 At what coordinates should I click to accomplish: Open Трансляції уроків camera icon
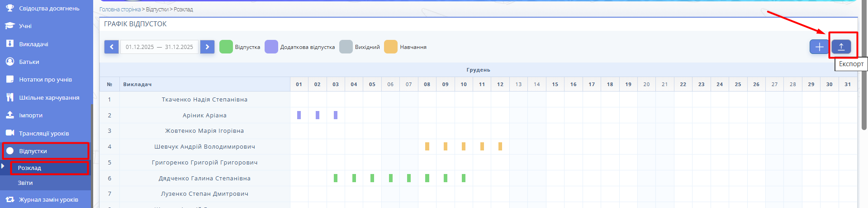(9, 133)
